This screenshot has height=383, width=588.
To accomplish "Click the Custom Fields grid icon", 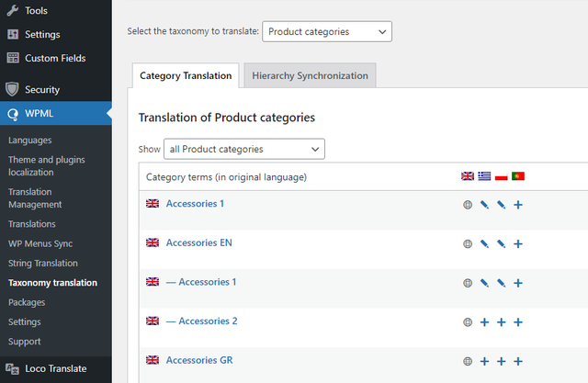I will 13,58.
